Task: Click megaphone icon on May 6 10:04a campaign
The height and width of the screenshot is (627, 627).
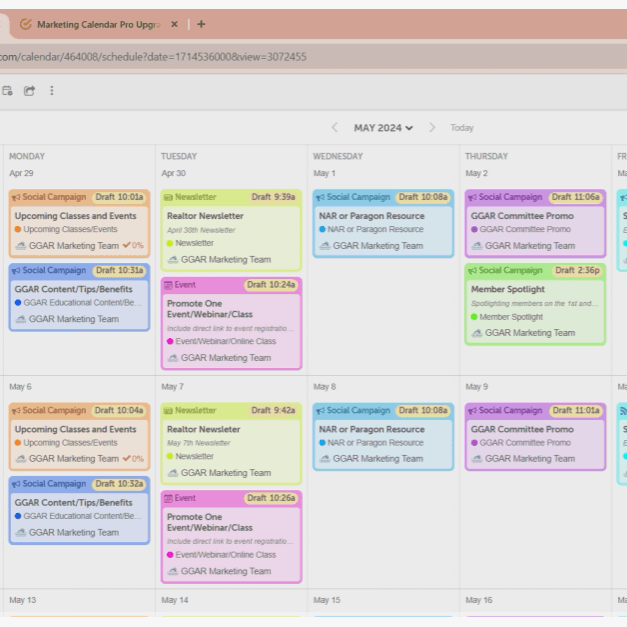Action: 16,411
